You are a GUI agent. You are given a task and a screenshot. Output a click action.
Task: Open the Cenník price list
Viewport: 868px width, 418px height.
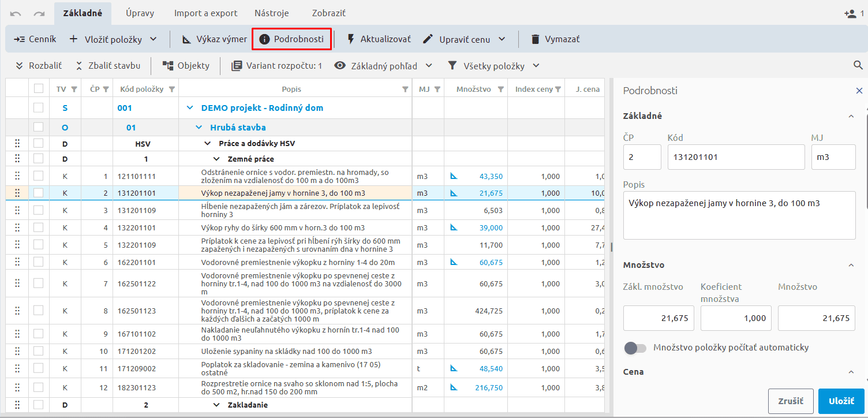click(35, 39)
